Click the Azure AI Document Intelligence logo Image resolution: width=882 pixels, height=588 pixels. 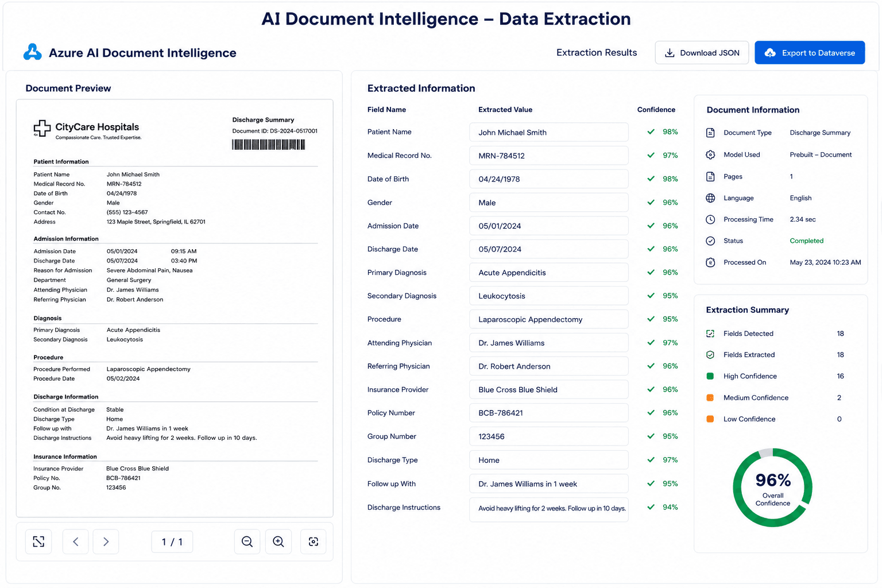(33, 52)
